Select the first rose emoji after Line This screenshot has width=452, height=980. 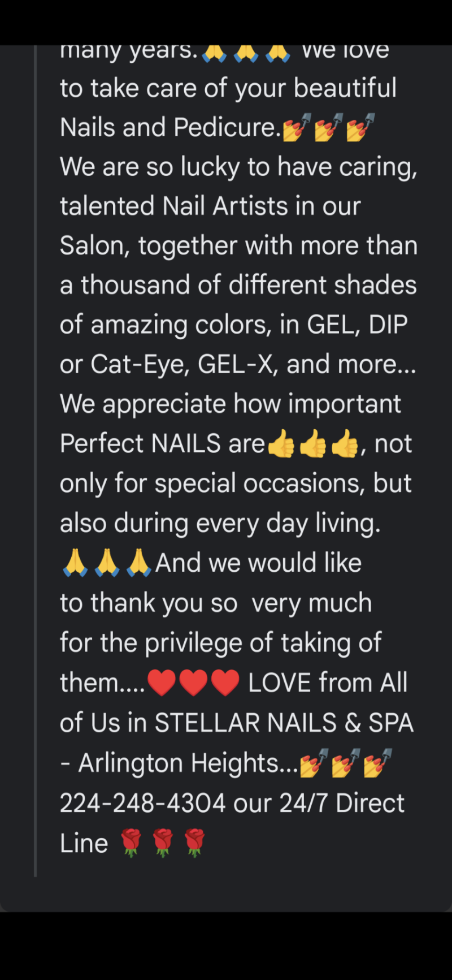(131, 843)
